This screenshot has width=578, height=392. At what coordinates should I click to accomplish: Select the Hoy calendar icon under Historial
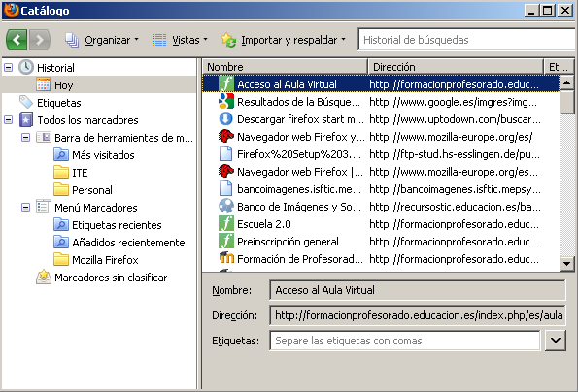(43, 84)
